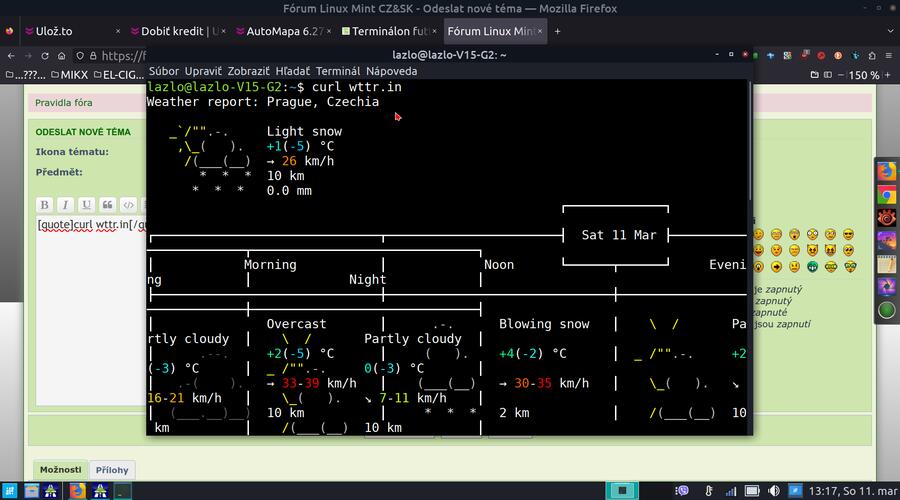Image resolution: width=900 pixels, height=500 pixels.
Task: Open the Pravidla fóra link
Action: (x=64, y=102)
